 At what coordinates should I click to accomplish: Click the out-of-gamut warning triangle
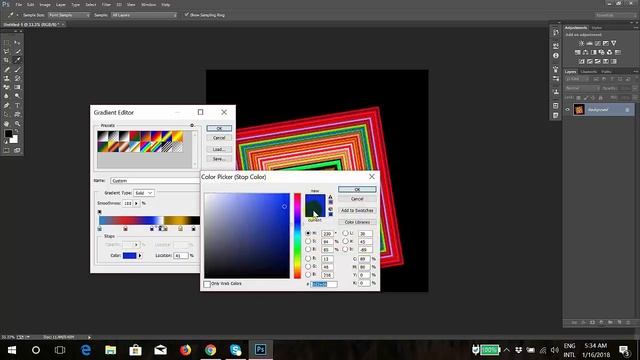331,197
